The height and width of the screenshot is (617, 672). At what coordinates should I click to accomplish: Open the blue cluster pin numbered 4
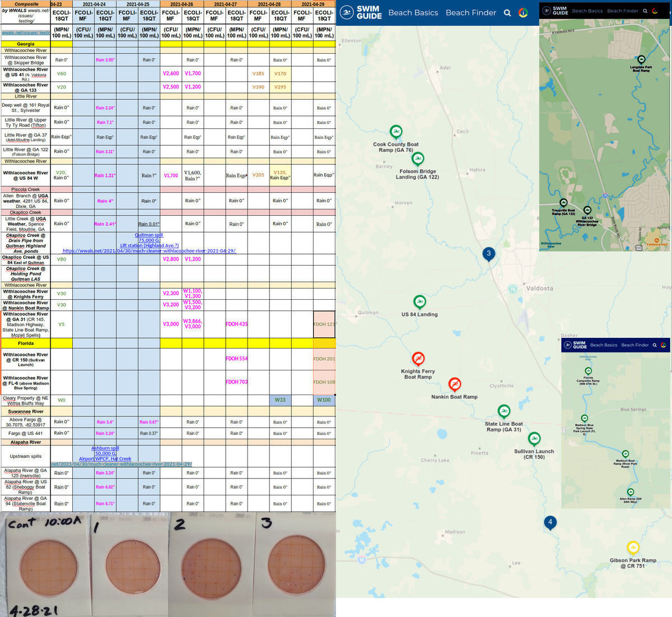pyautogui.click(x=550, y=523)
